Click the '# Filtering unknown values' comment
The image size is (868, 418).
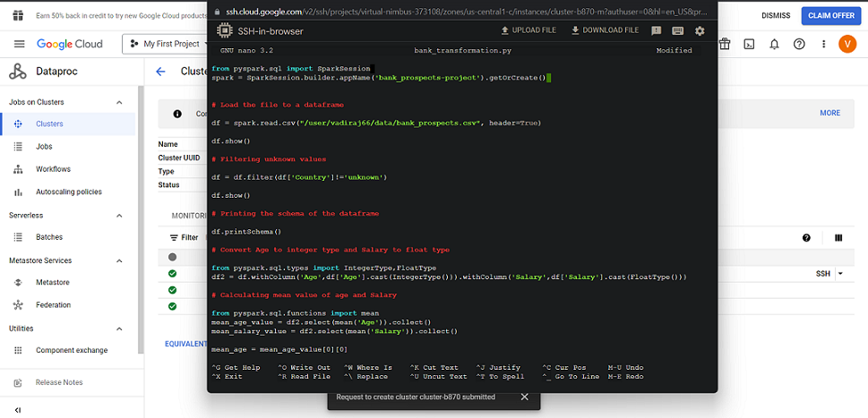click(x=269, y=158)
